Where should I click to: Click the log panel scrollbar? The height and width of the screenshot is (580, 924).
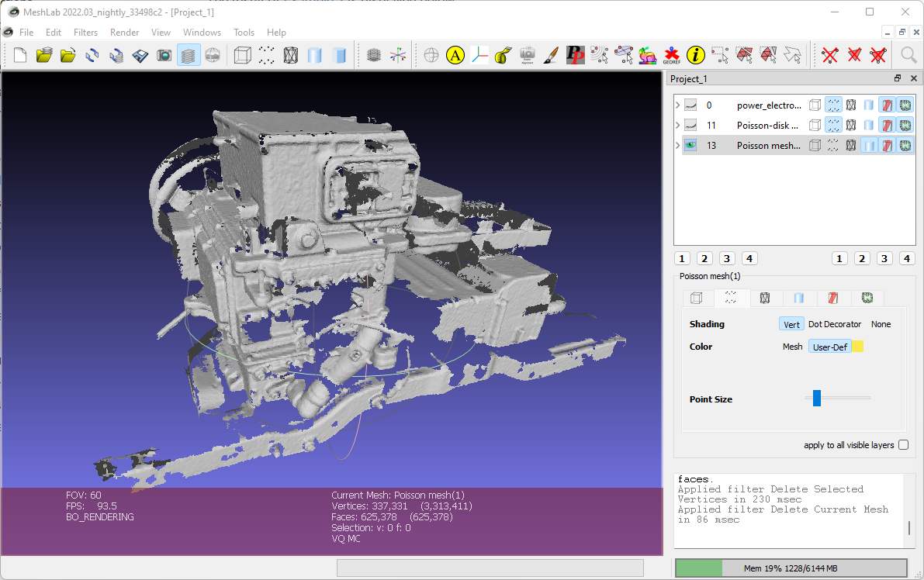point(908,527)
